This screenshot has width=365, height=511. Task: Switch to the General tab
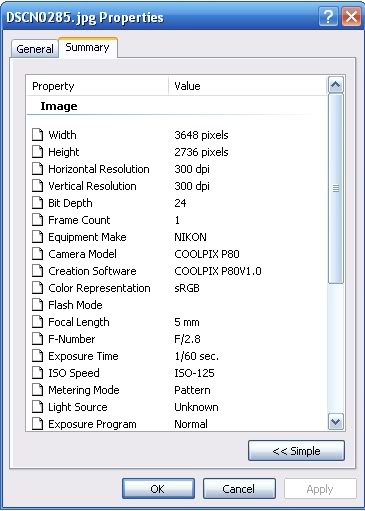35,49
